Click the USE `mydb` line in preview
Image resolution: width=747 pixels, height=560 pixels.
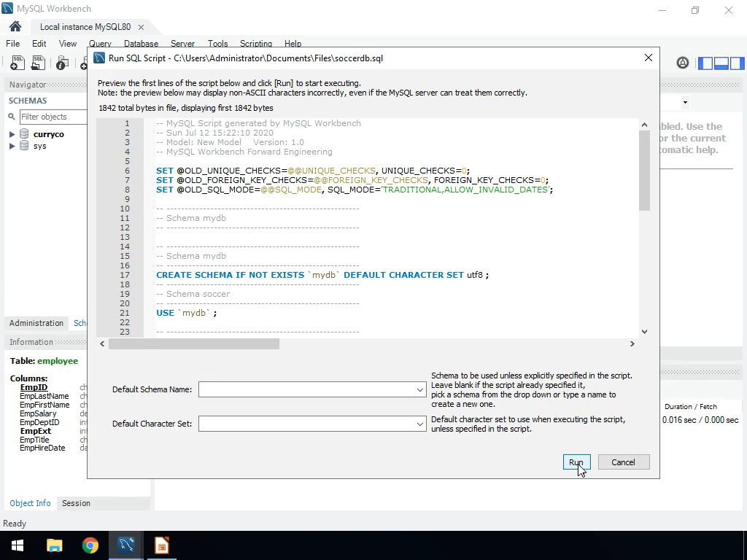coord(186,313)
